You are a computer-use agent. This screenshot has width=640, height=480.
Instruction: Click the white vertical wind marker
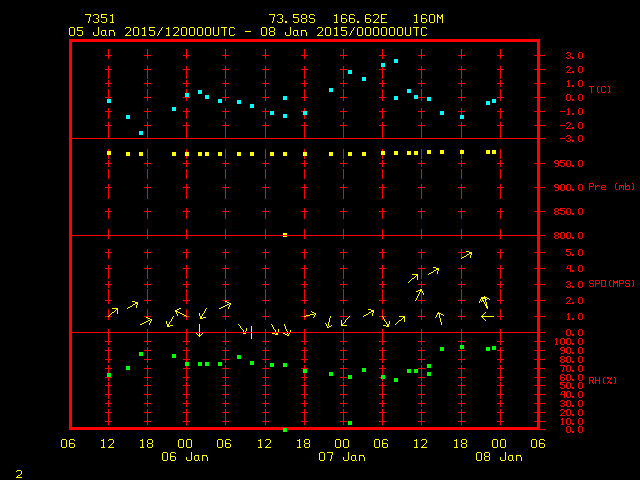(250, 332)
